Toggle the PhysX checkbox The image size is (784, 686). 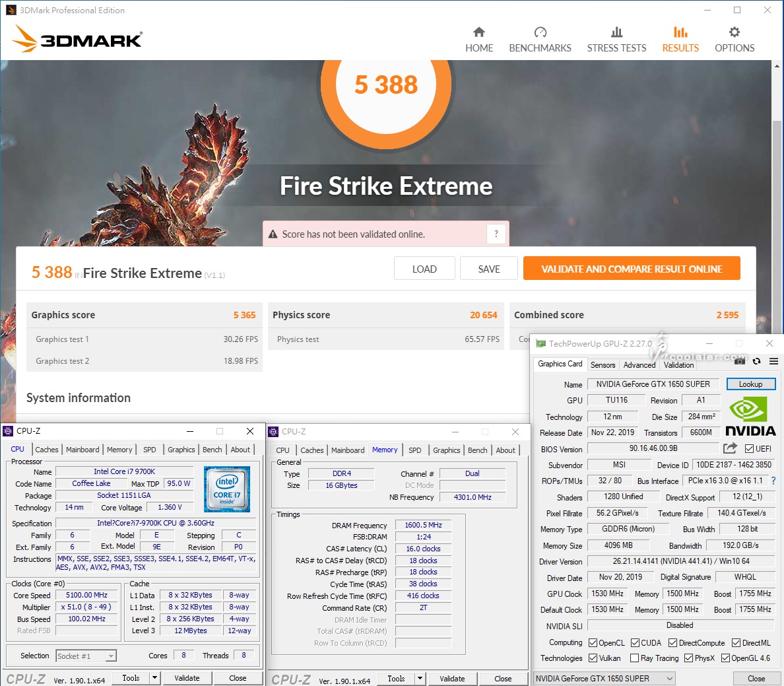[x=688, y=658]
